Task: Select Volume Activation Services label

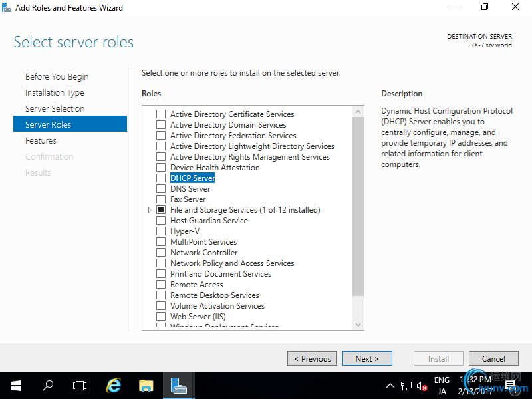Action: coord(217,305)
